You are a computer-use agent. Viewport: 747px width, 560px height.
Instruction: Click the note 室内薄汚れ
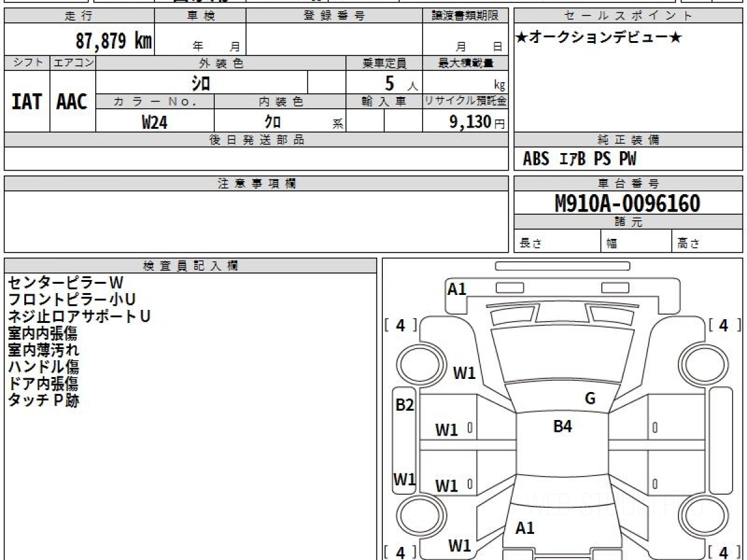click(43, 350)
